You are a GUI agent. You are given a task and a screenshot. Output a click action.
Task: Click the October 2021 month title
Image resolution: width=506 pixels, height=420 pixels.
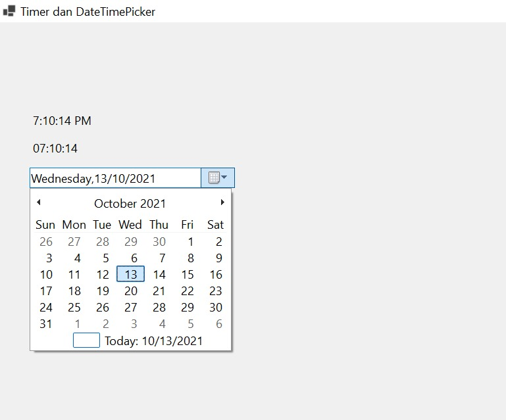[x=130, y=203]
